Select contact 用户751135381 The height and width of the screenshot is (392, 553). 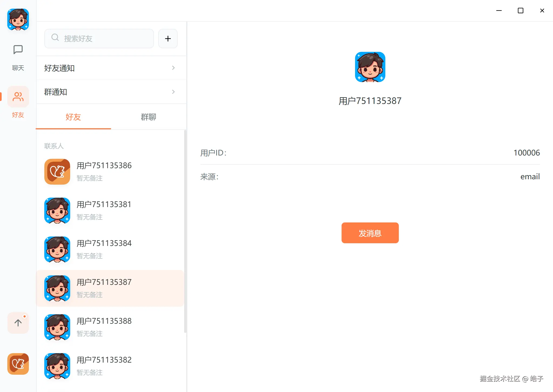[x=110, y=210]
